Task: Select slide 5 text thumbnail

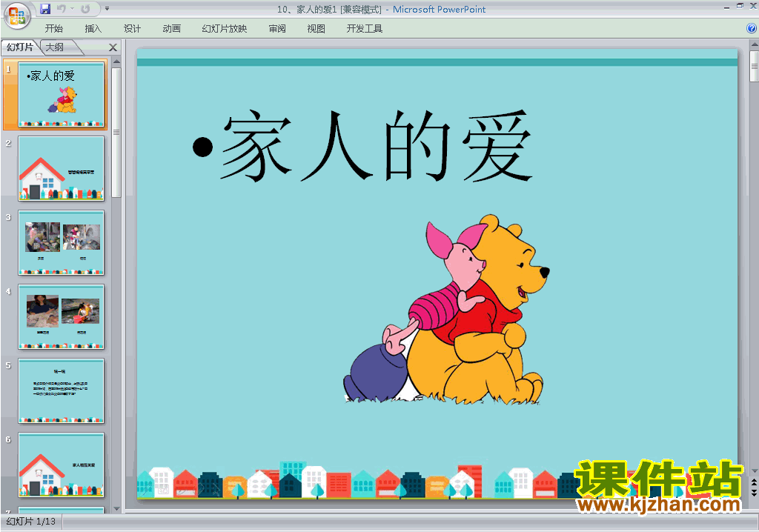Action: pyautogui.click(x=61, y=390)
